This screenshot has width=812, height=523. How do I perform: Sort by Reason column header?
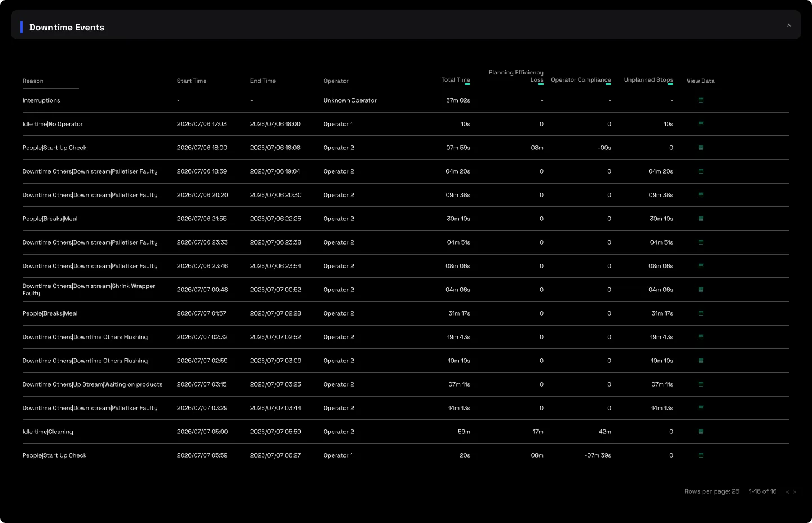click(x=33, y=81)
